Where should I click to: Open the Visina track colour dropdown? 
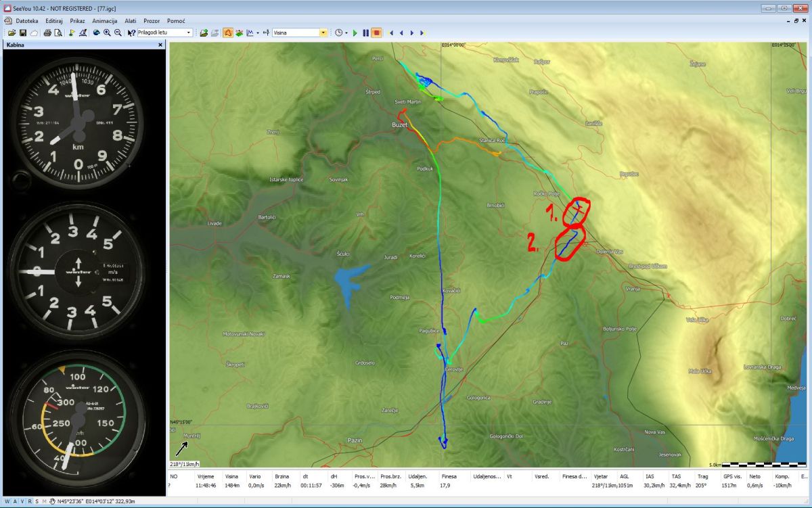[x=323, y=32]
